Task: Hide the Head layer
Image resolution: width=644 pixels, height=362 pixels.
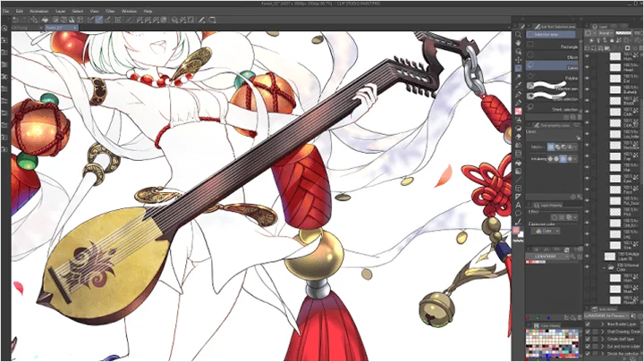Action: tap(588, 67)
